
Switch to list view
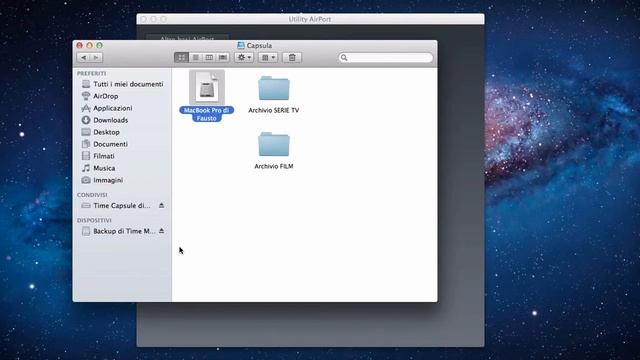[x=196, y=58]
